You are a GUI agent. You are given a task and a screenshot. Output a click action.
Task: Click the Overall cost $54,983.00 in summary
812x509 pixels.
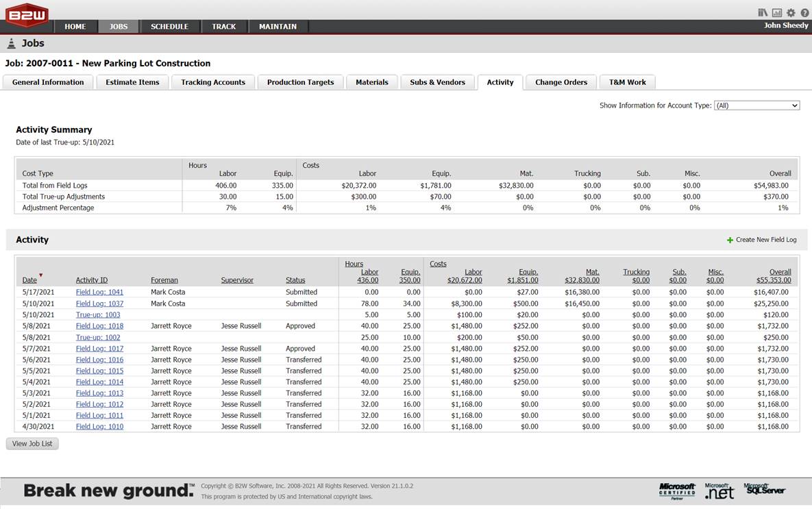[x=771, y=186]
